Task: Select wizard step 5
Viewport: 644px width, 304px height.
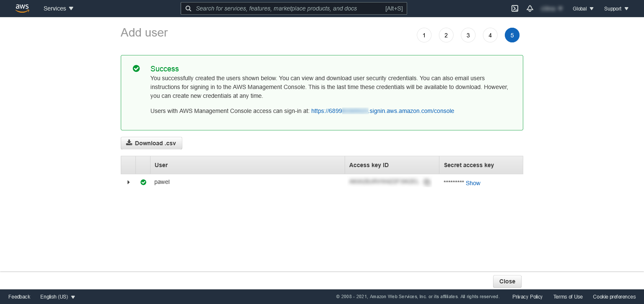Action: (x=512, y=35)
